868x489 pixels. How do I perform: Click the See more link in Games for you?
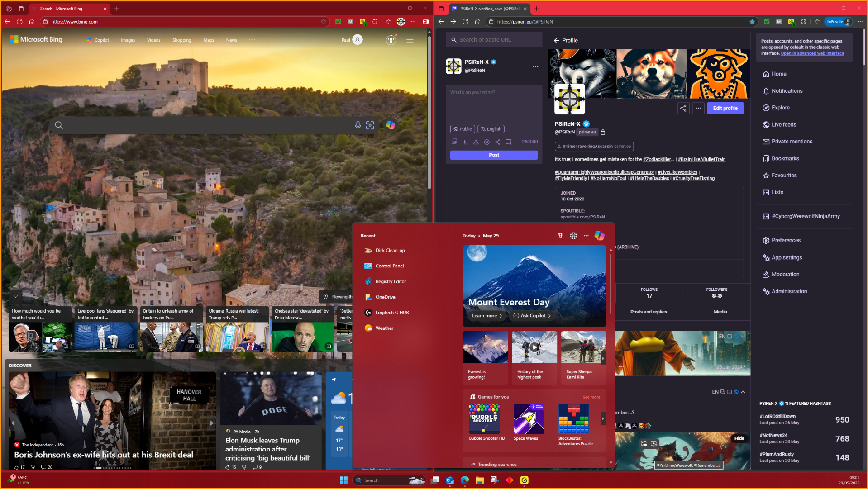click(591, 397)
